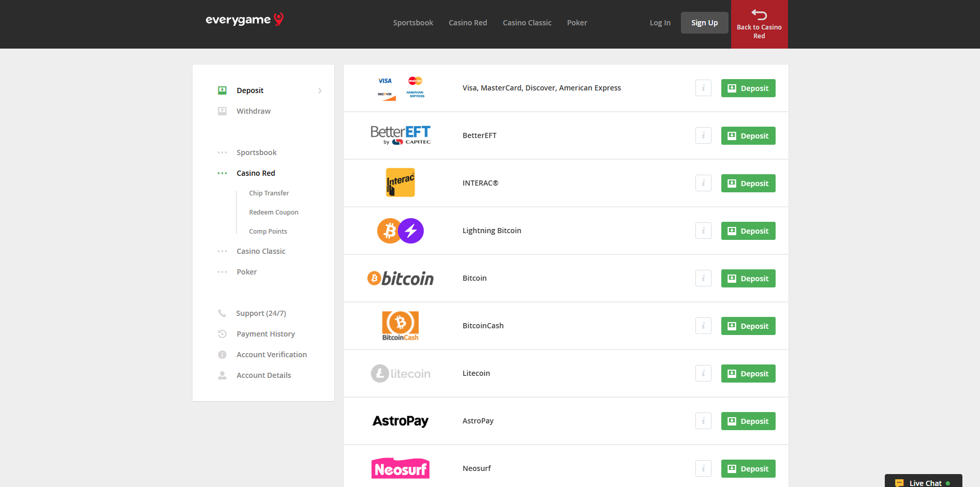Click the AstroPay logo
Viewport: 980px width, 487px height.
pos(400,421)
